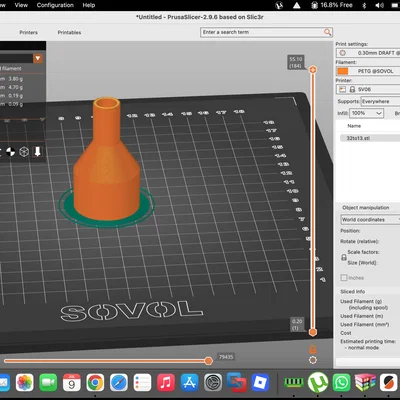The image size is (400, 400).
Task: Click printer icon beside SV06 preset
Action: point(342,89)
